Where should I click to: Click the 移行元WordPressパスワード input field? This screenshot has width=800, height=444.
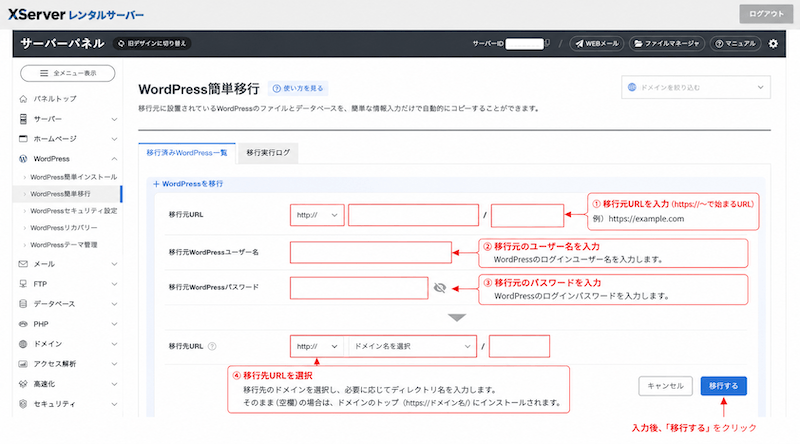point(359,288)
